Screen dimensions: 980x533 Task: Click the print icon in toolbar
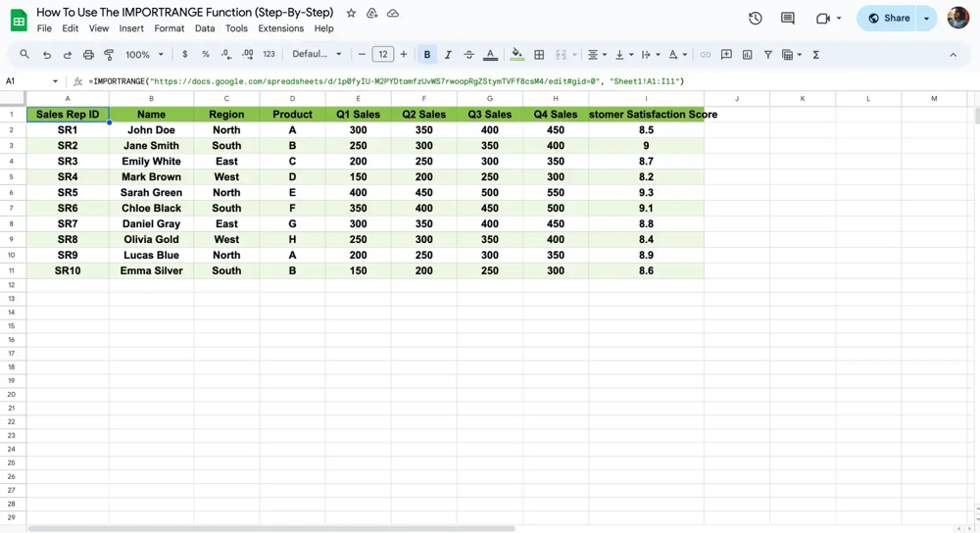coord(88,55)
